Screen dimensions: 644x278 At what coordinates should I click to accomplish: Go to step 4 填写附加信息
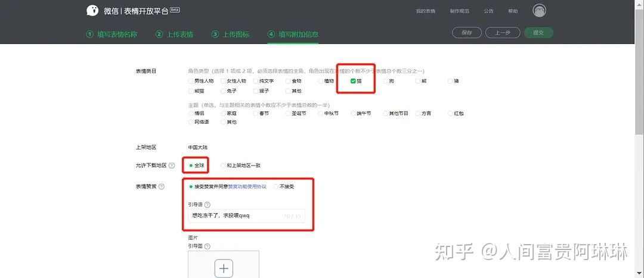pyautogui.click(x=293, y=34)
